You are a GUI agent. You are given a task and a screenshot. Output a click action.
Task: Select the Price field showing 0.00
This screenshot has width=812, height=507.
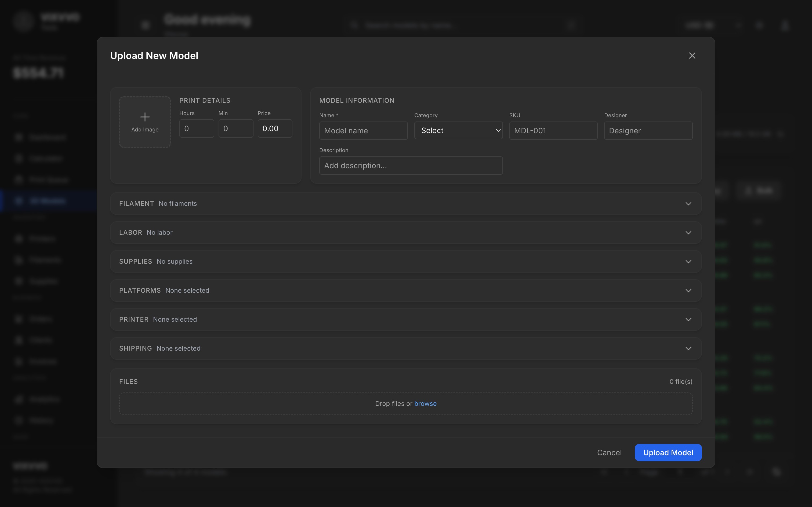point(275,128)
